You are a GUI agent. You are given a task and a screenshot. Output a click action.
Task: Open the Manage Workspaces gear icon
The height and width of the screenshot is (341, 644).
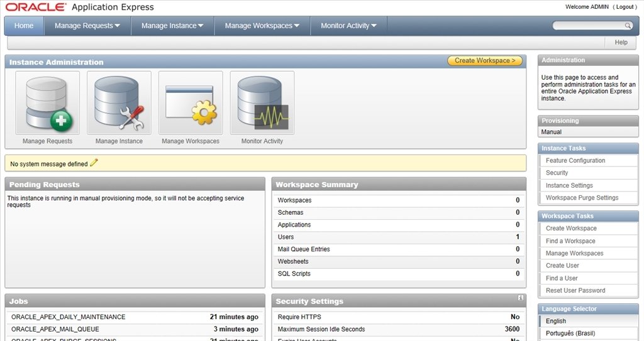click(x=191, y=102)
